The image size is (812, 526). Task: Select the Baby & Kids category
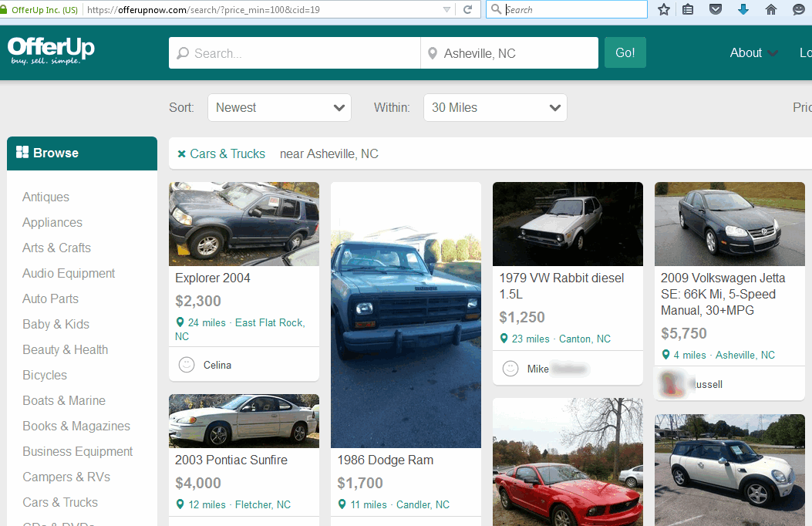click(x=56, y=324)
